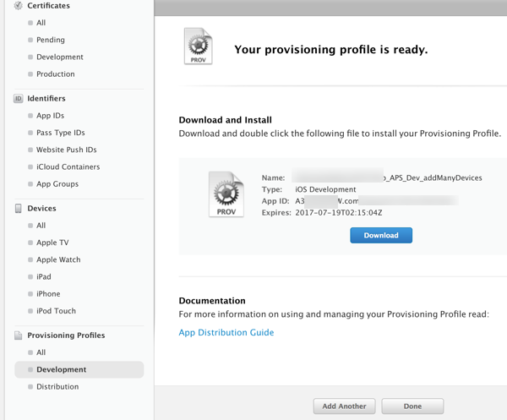The image size is (507, 420).
Task: Open Distribution provisioning profiles
Action: [57, 387]
